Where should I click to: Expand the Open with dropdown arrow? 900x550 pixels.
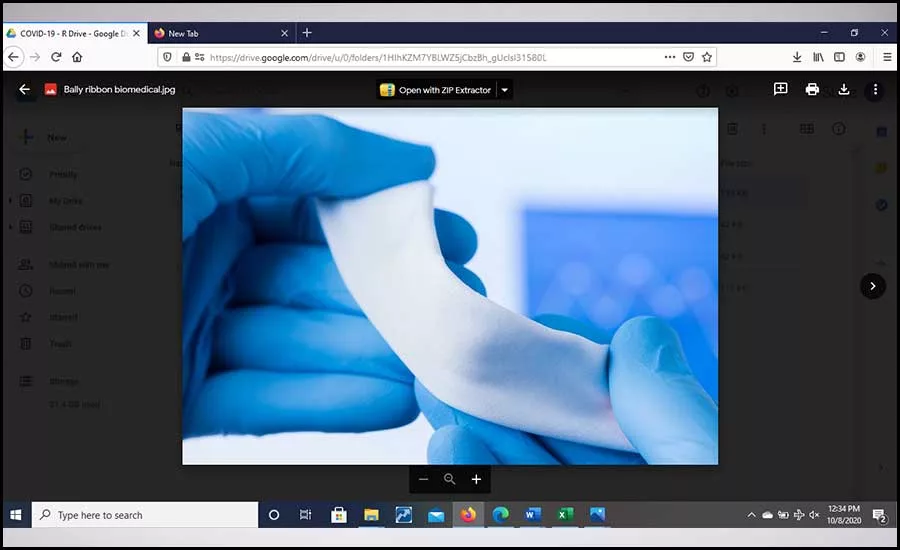(505, 90)
